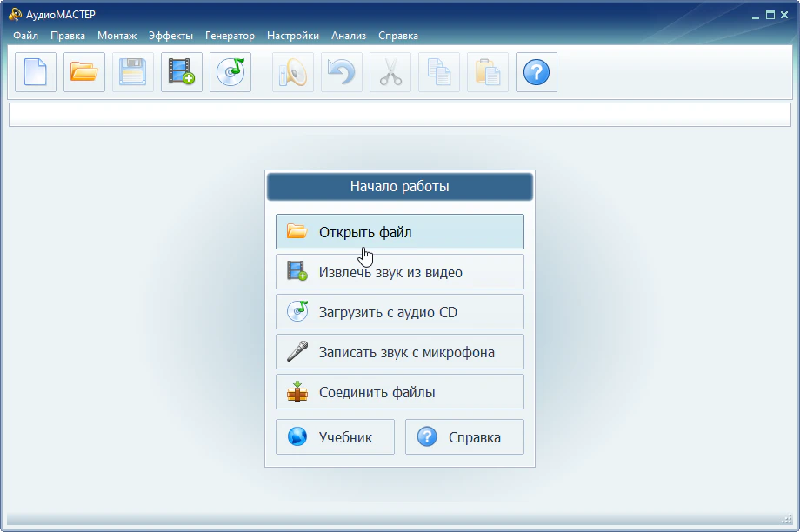Click the Cut scissors toolbar icon
This screenshot has width=800, height=532.
[390, 72]
